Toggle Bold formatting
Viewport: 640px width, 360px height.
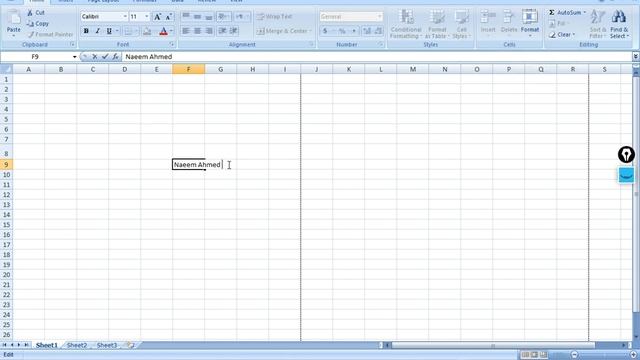tap(86, 31)
